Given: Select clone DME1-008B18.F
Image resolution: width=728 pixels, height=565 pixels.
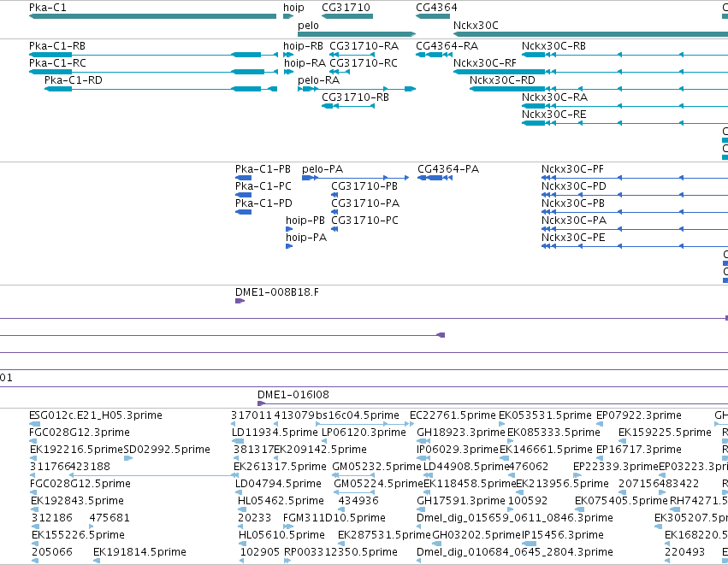Looking at the screenshot, I should (240, 301).
